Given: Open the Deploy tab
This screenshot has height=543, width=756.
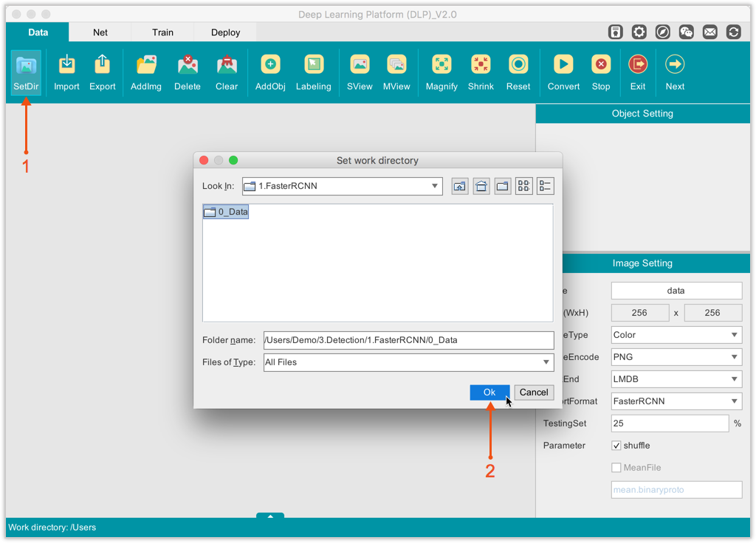Looking at the screenshot, I should [226, 32].
